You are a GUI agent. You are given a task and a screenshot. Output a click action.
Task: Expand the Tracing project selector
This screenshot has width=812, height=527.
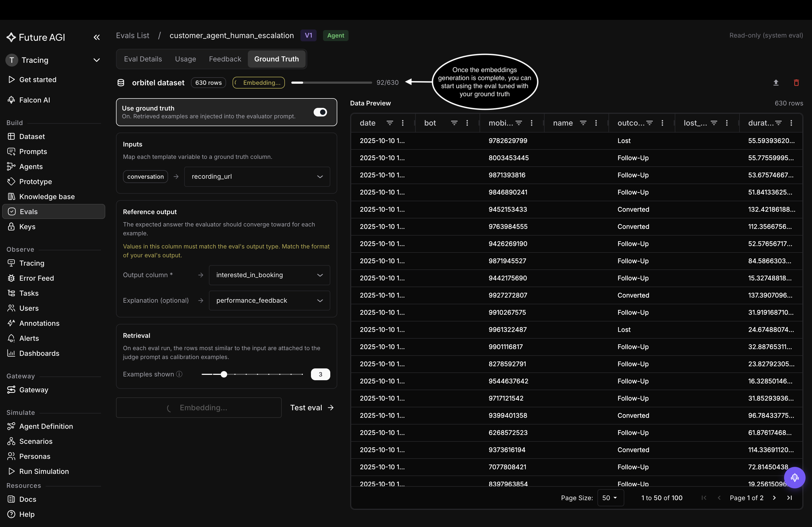pyautogui.click(x=53, y=60)
